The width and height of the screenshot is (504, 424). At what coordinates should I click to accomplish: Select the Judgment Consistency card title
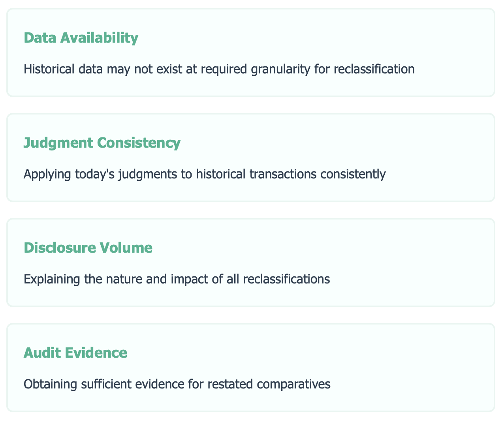[x=102, y=143]
